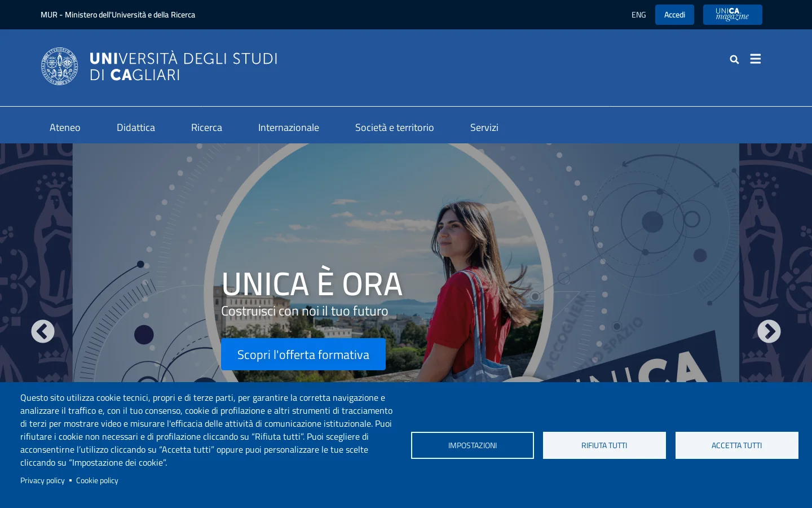Click Accetta tutti cookies button
The width and height of the screenshot is (812, 508).
coord(737,445)
